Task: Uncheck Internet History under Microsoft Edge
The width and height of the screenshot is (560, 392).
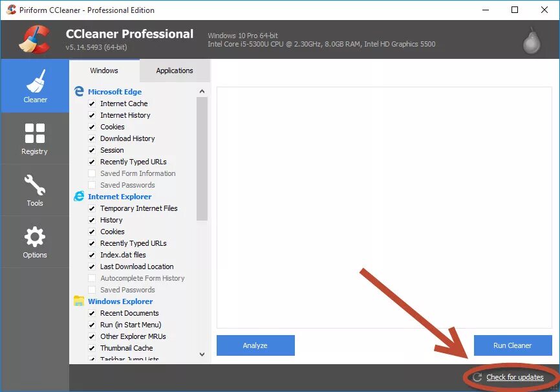Action: 92,115
